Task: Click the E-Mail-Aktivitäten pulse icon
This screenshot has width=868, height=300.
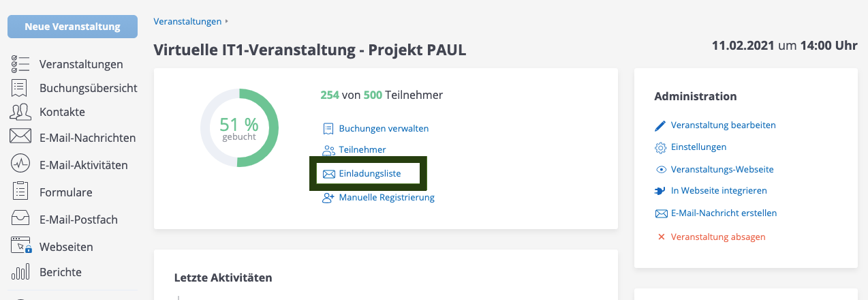Action: 20,164
